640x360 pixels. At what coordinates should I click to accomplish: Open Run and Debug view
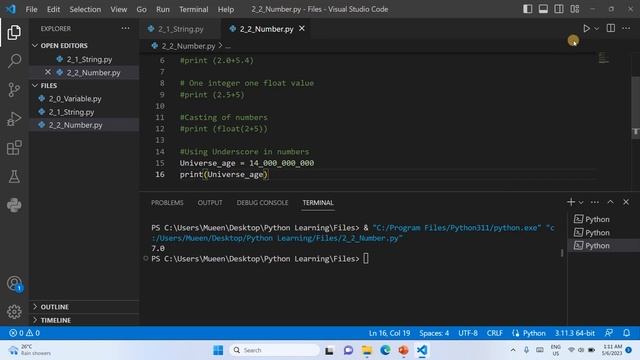[x=14, y=119]
